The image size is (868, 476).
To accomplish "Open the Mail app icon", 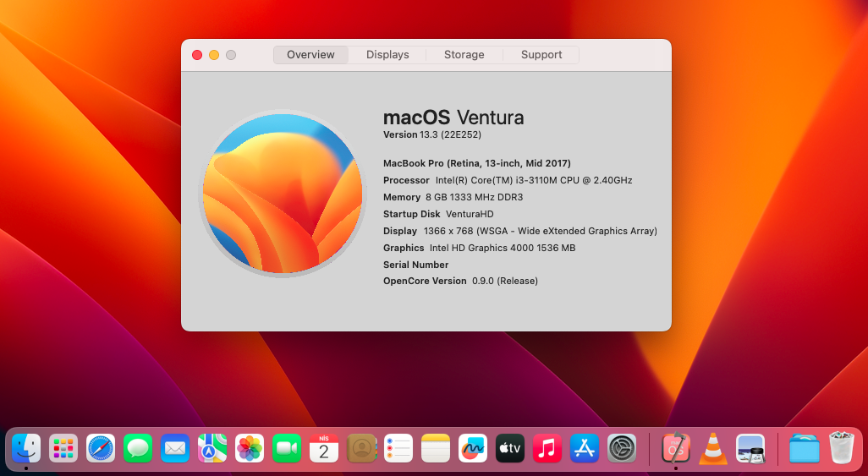I will tap(175, 448).
